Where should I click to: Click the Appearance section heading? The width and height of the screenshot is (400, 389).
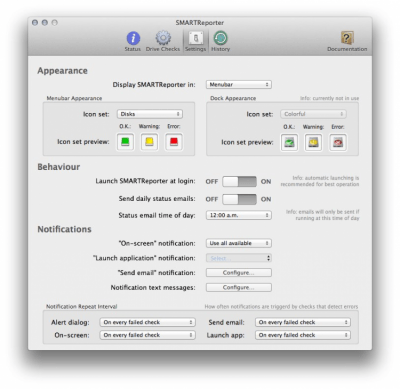62,71
